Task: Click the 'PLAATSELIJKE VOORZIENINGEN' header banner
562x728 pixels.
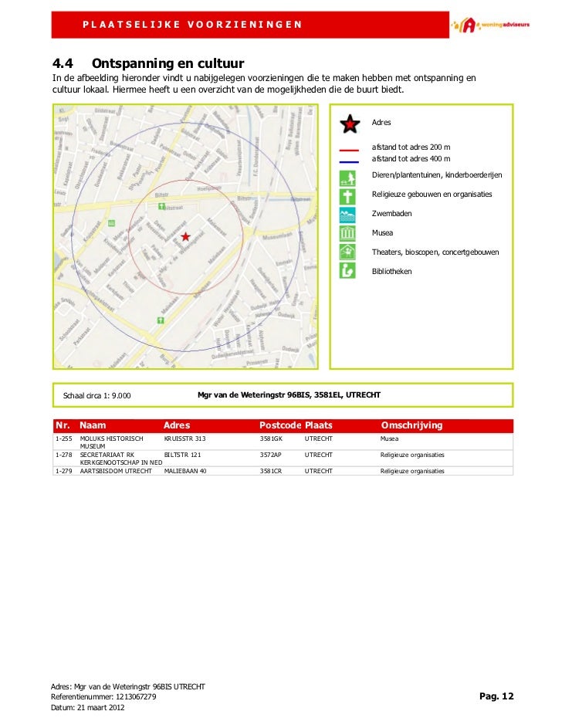Action: (x=250, y=25)
